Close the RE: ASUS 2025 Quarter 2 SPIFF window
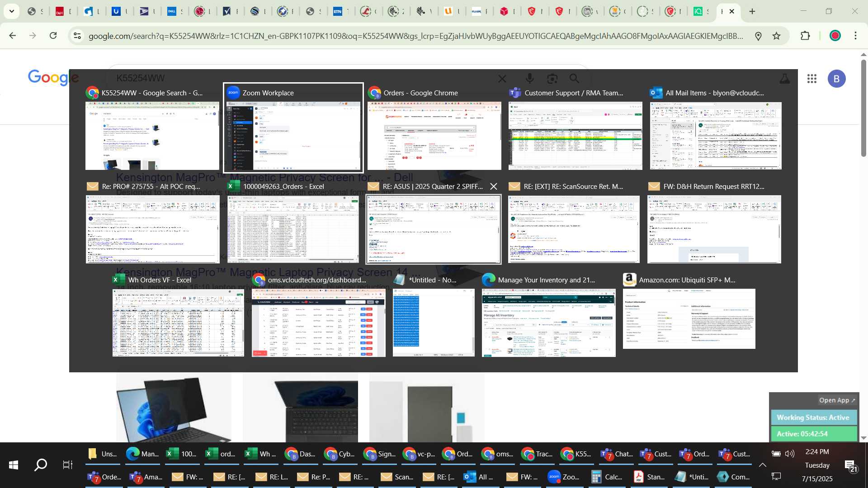The image size is (868, 488). [x=494, y=186]
